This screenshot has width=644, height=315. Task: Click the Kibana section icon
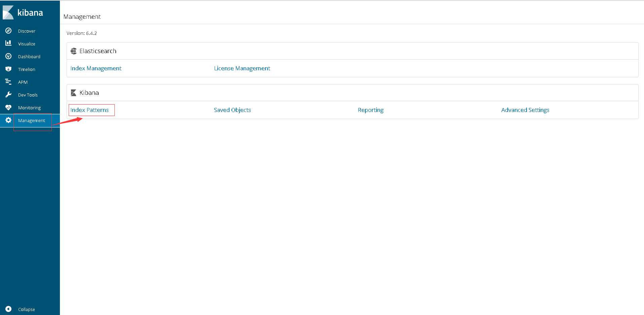point(74,93)
